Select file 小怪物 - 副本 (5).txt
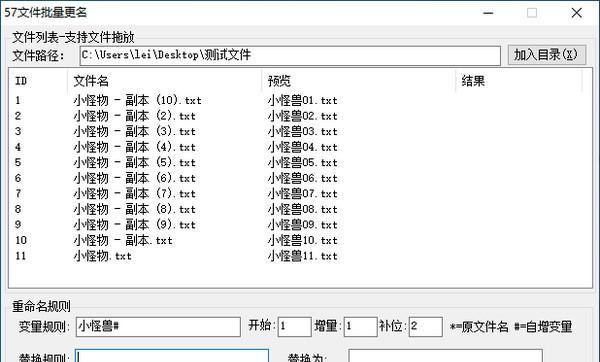This screenshot has height=362, width=600. coord(134,163)
